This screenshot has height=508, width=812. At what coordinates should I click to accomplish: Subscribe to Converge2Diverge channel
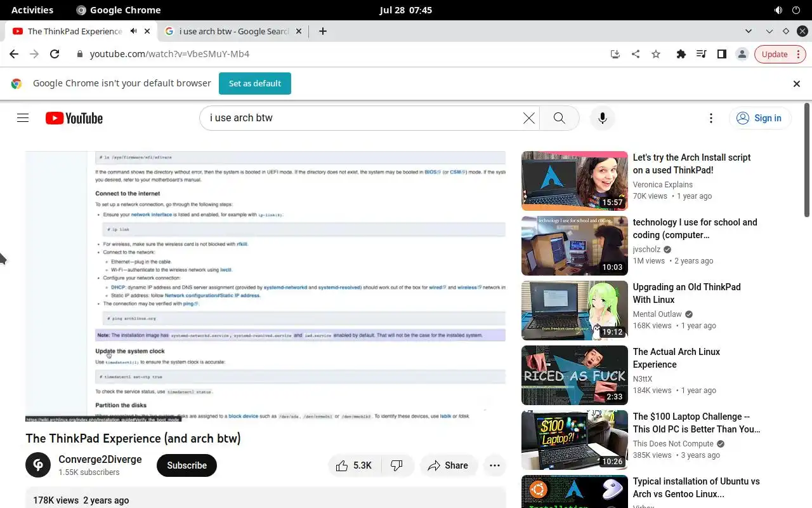187,465
